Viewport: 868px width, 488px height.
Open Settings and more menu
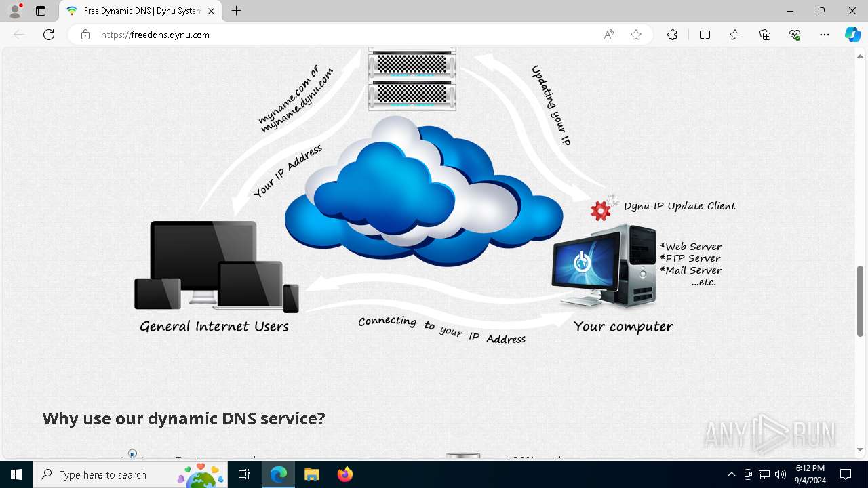[x=825, y=35]
